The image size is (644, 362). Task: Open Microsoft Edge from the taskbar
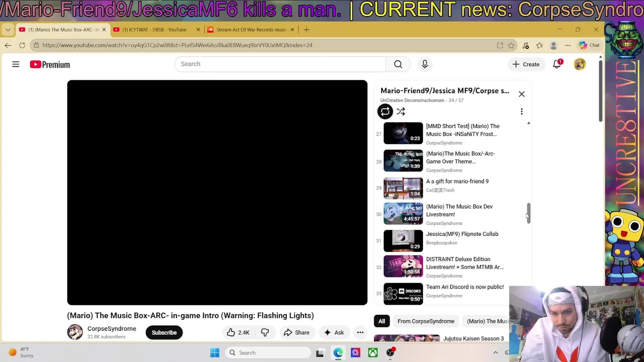click(338, 353)
